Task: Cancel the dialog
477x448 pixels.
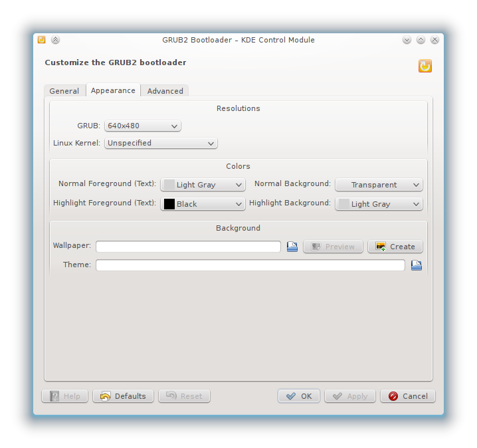Action: coord(408,396)
